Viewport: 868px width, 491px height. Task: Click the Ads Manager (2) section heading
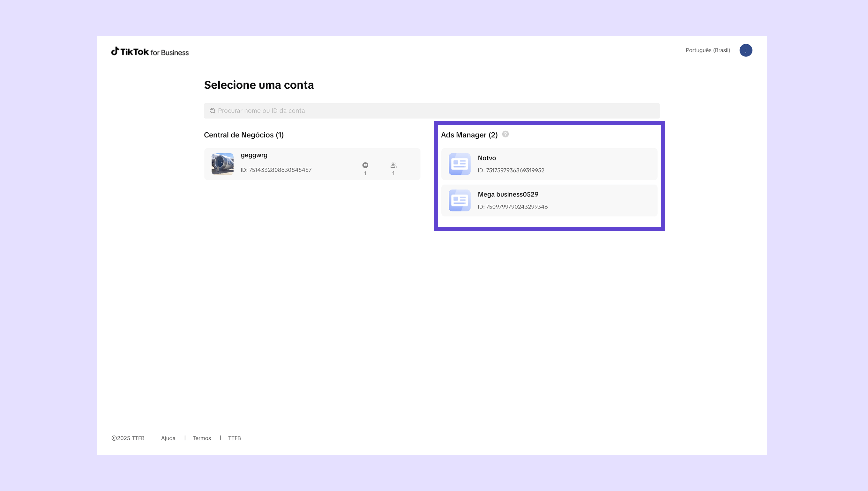469,135
